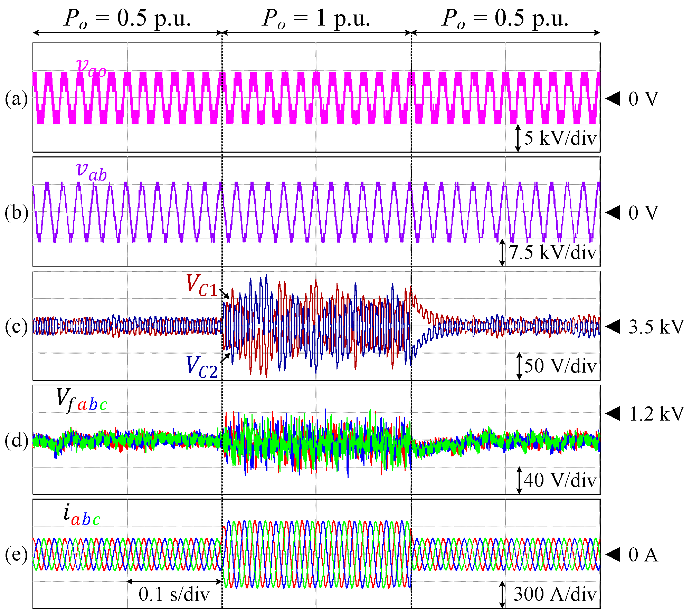The width and height of the screenshot is (692, 616).
Task: Click the 7.5 kV/div scale arrow
Action: (x=502, y=252)
